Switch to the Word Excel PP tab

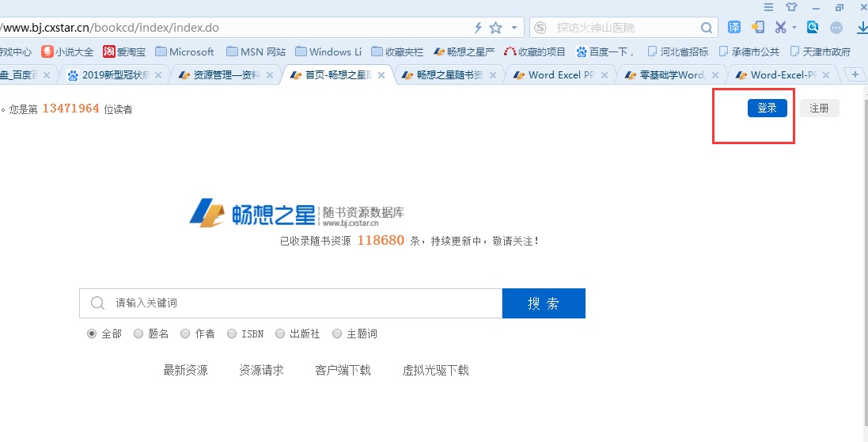tap(559, 74)
